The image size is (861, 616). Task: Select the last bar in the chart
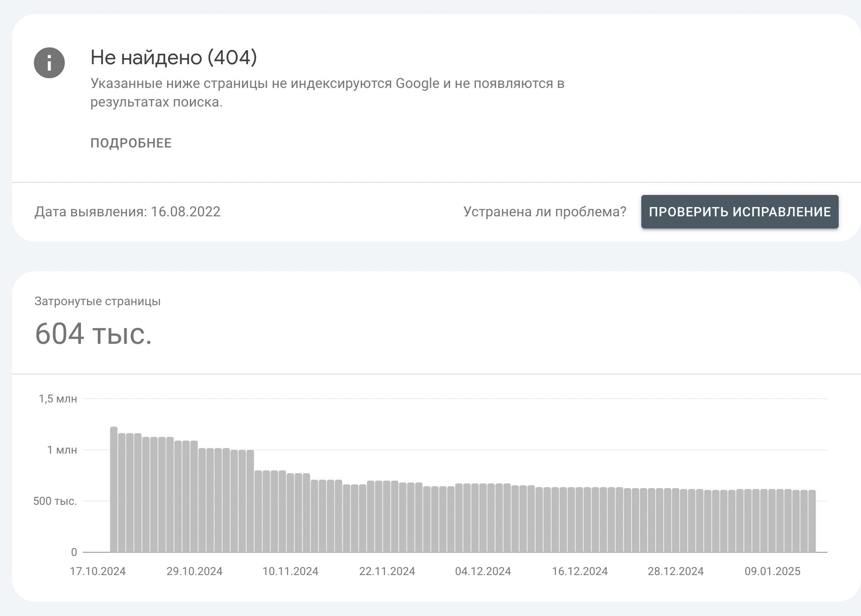pyautogui.click(x=812, y=521)
